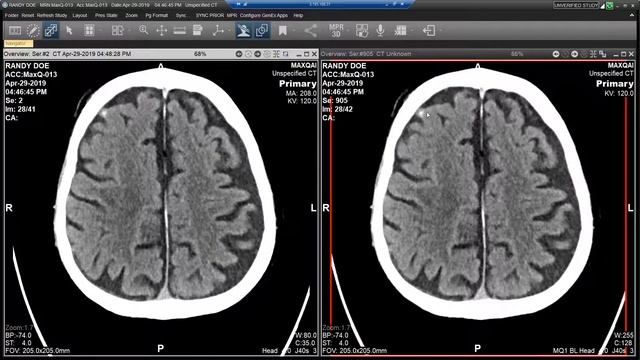The image size is (640, 360).
Task: Open the four-square grid layout tool
Action: (x=89, y=31)
